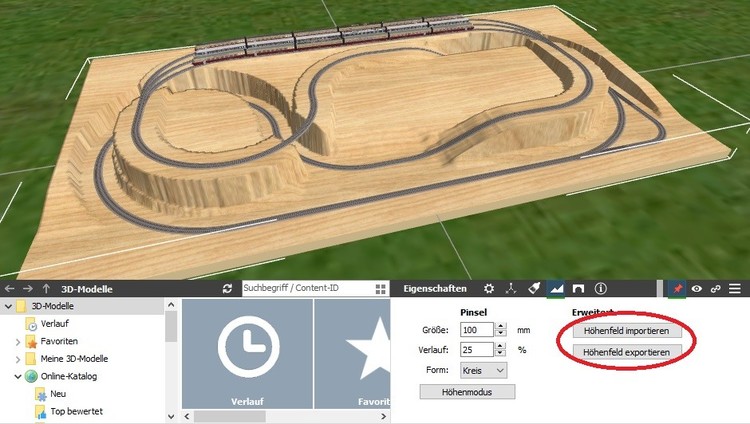Viewport: 750px width, 424px height.
Task: Go up one level in catalog
Action: pos(46,289)
